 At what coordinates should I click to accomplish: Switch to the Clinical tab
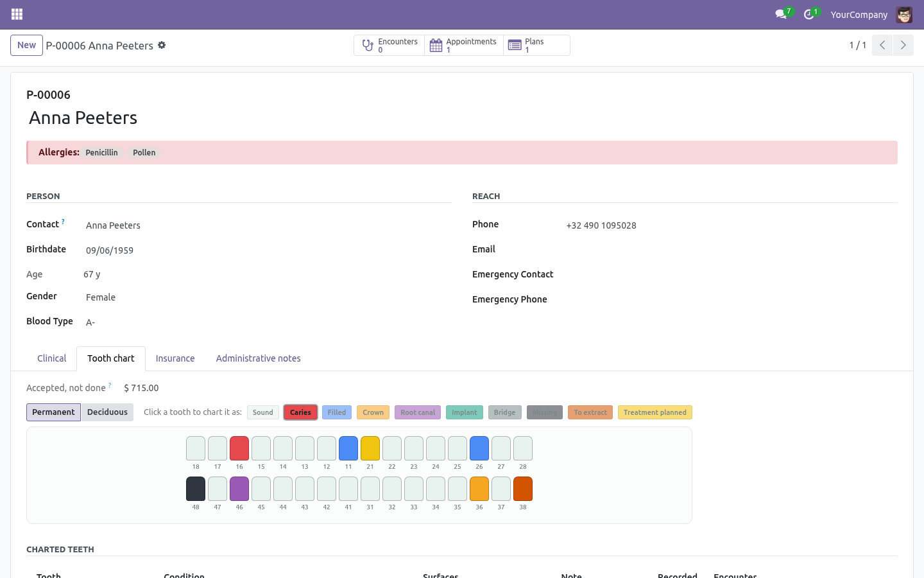point(51,358)
